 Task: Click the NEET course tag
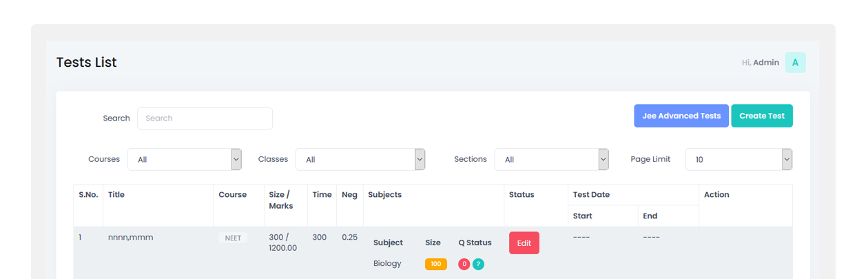pyautogui.click(x=233, y=238)
